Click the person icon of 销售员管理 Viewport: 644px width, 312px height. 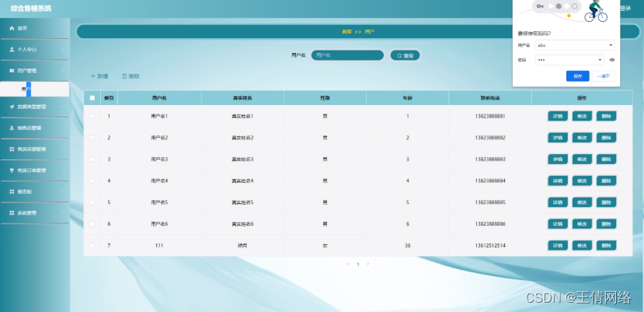coord(12,128)
